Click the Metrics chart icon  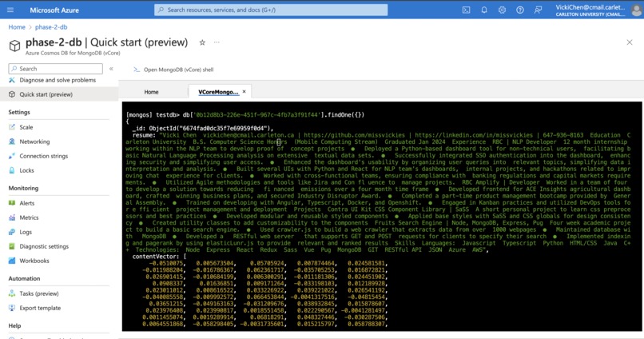point(12,217)
